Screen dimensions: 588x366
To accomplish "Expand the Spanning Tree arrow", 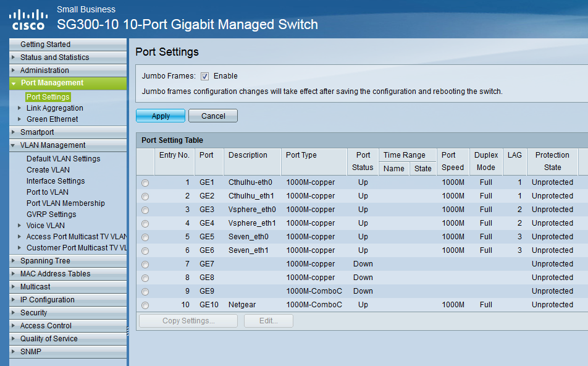I will [x=14, y=260].
